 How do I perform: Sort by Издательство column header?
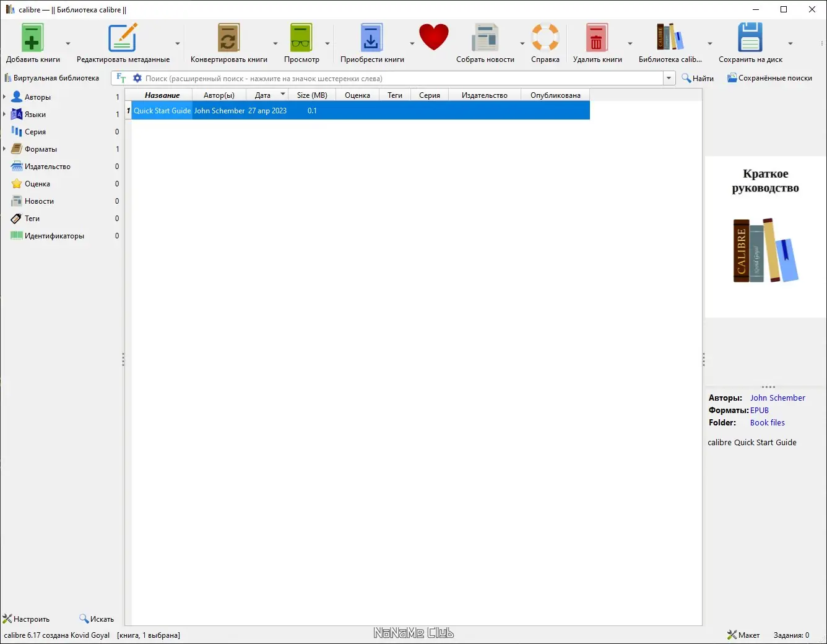(485, 95)
